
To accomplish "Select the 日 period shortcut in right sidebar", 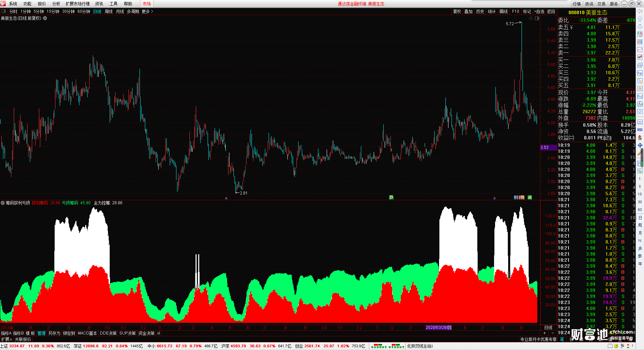I will pos(640,218).
